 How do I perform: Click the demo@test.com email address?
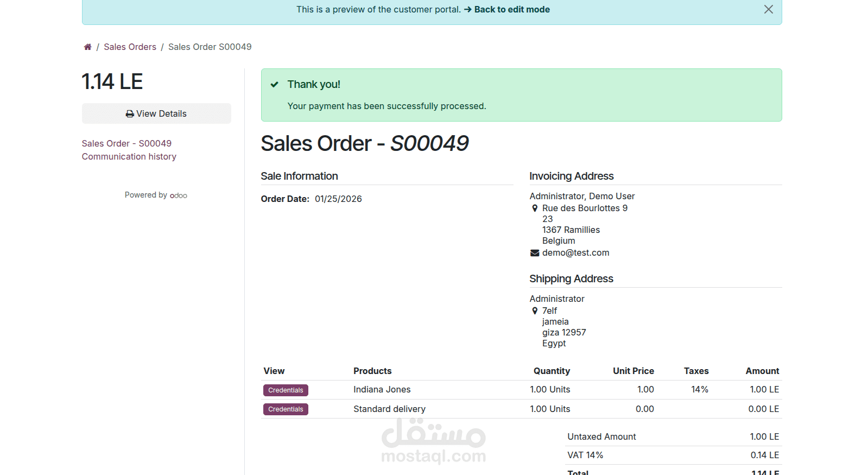click(575, 253)
